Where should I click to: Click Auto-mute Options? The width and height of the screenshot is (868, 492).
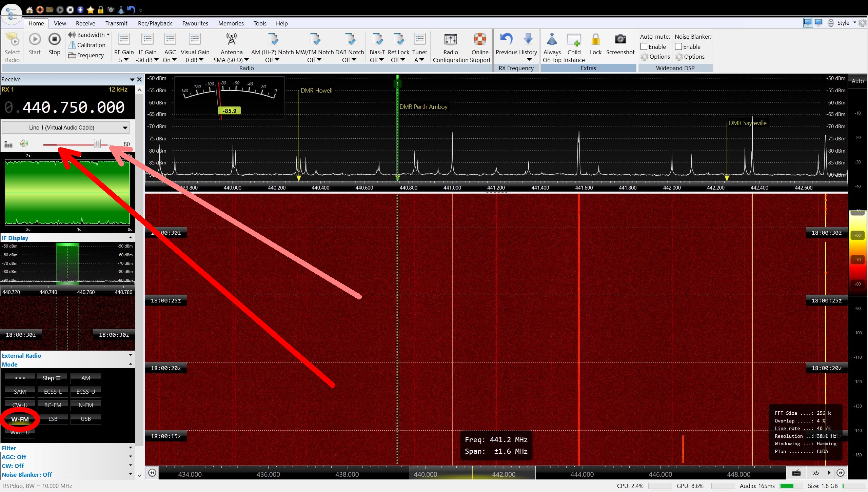point(655,57)
